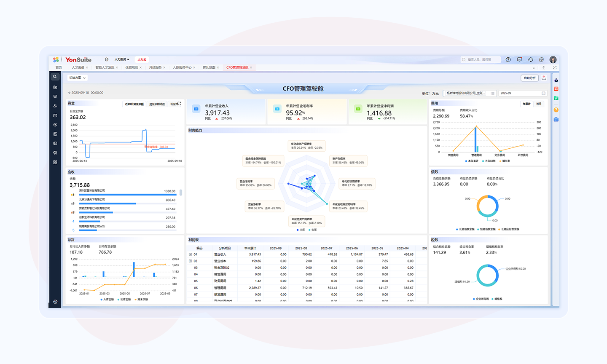Open the help question mark icon in header
This screenshot has height=364, width=607.
pos(508,60)
